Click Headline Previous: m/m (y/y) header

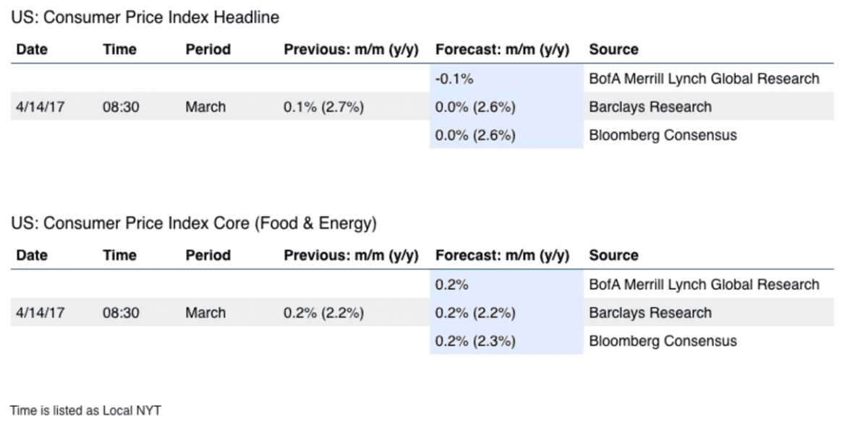coord(352,50)
